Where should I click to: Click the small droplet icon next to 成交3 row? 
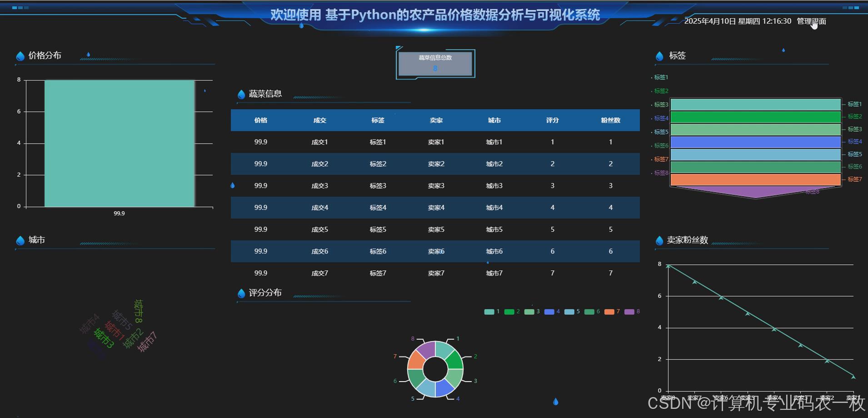pyautogui.click(x=233, y=185)
